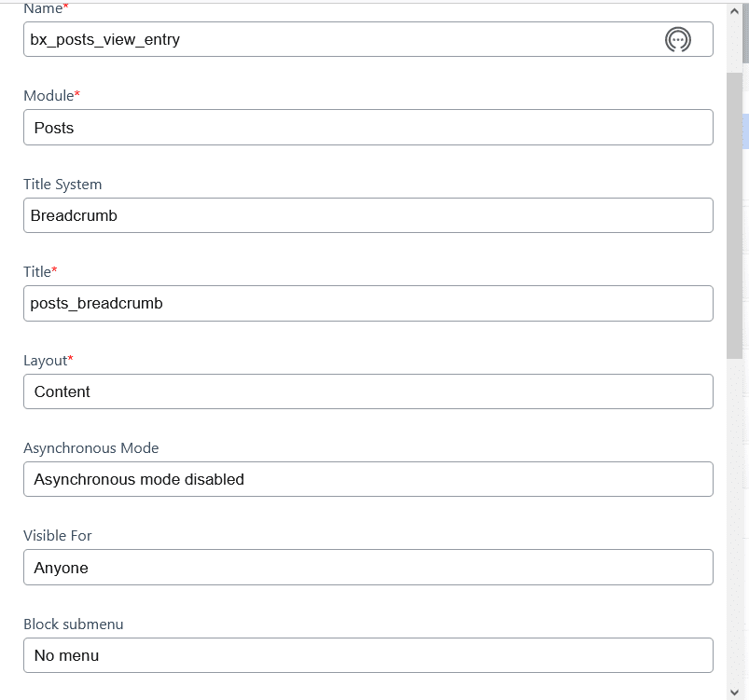Click the scroll-down arrow of the form scrollbar
Image resolution: width=749 pixels, height=700 pixels.
[734, 691]
